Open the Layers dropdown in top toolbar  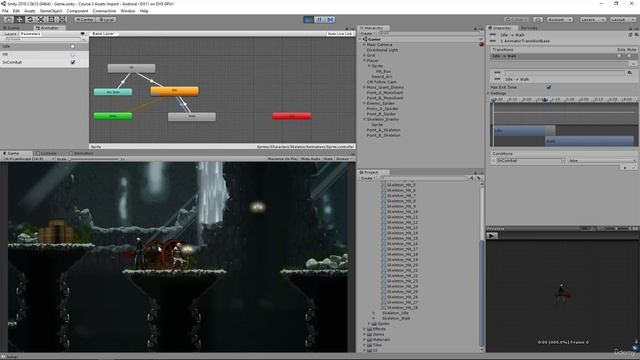click(592, 19)
